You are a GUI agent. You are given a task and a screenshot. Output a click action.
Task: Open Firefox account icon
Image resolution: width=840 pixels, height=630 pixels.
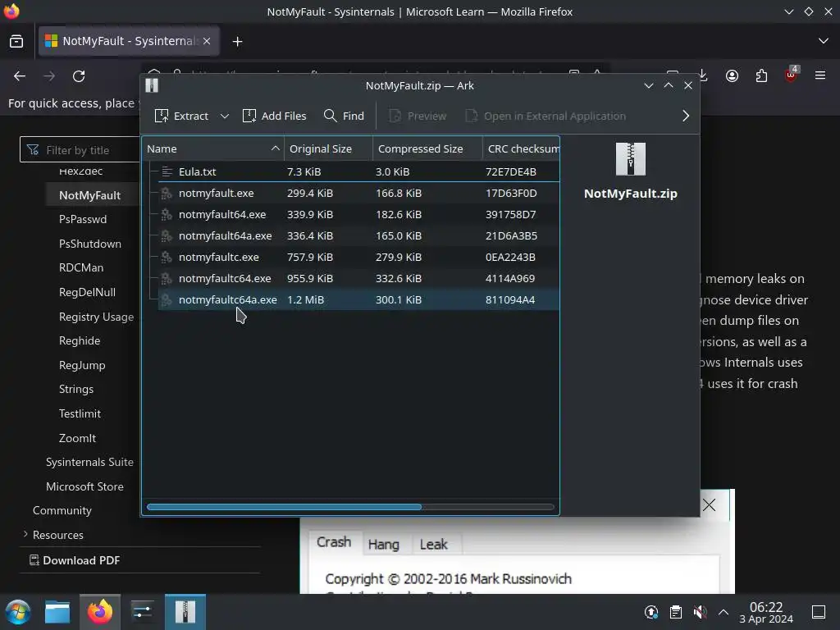click(x=732, y=76)
